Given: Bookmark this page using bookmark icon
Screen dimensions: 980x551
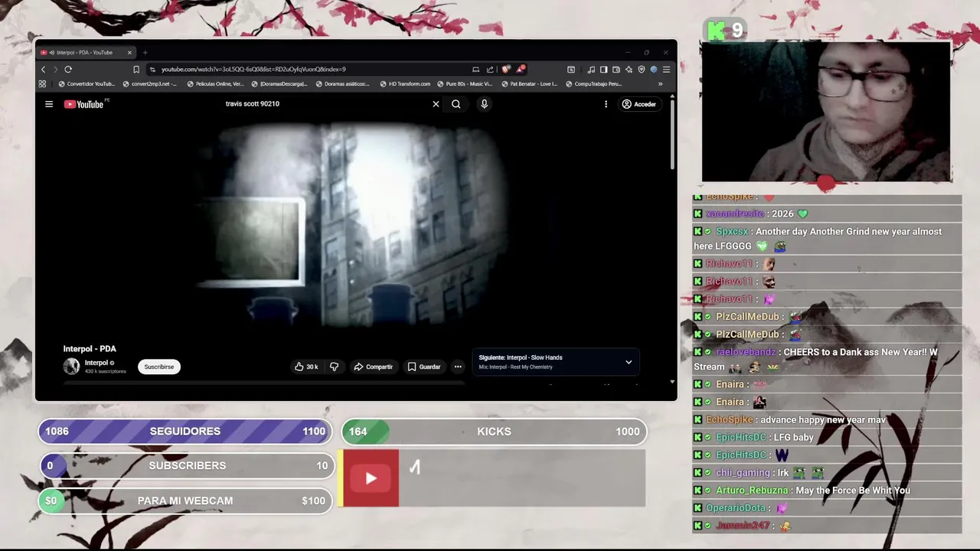Looking at the screenshot, I should (x=136, y=69).
